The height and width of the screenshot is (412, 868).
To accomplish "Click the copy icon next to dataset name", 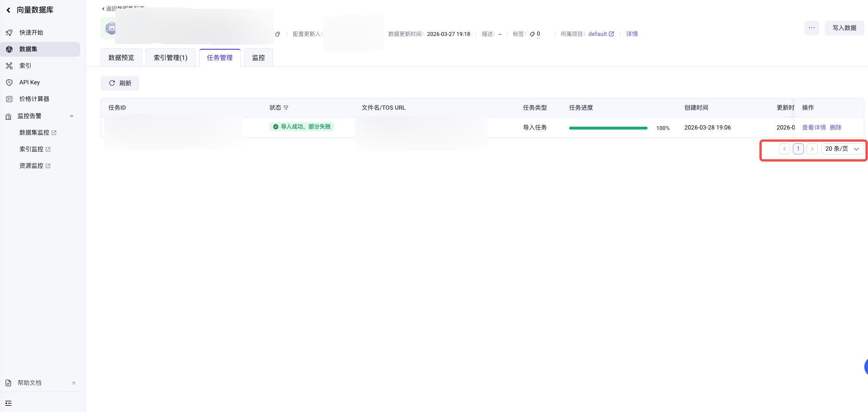I will pos(278,34).
